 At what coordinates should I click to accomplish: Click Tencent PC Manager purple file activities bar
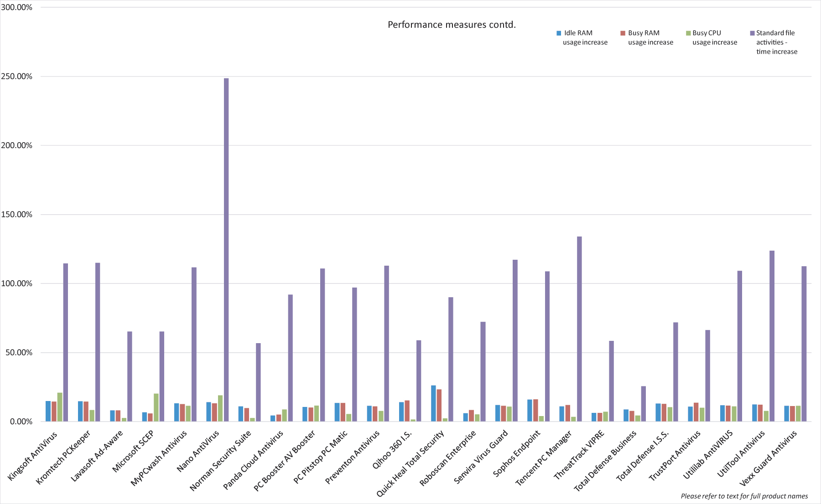[x=579, y=329]
